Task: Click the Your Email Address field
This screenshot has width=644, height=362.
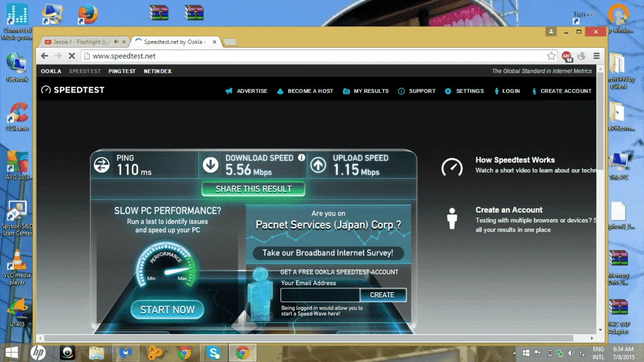Action: (x=320, y=295)
